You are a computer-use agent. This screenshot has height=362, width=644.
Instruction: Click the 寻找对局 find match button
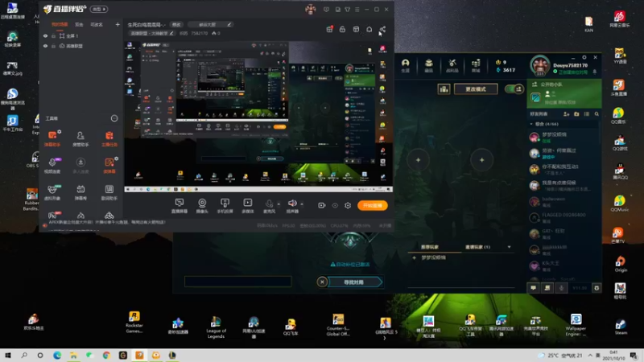[x=355, y=282]
